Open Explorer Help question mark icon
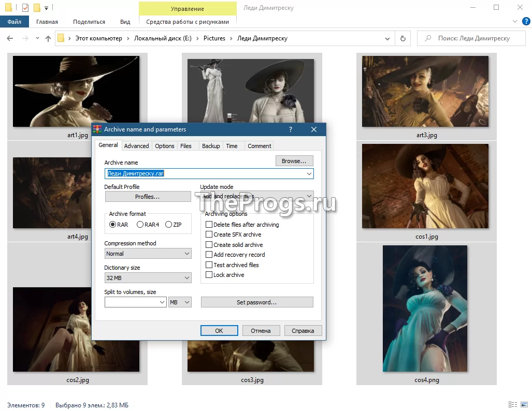Screen dimensions: 532x411 click(x=526, y=21)
